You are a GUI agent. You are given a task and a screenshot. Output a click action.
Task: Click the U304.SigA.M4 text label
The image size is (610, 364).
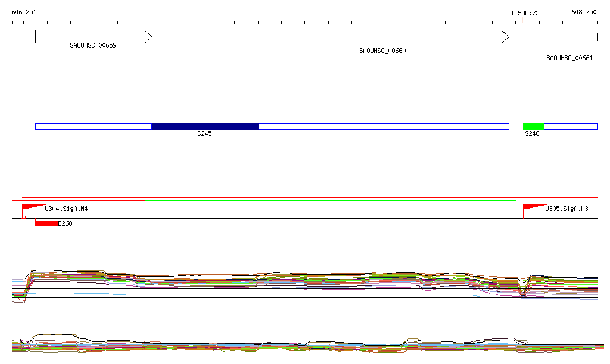click(x=66, y=209)
